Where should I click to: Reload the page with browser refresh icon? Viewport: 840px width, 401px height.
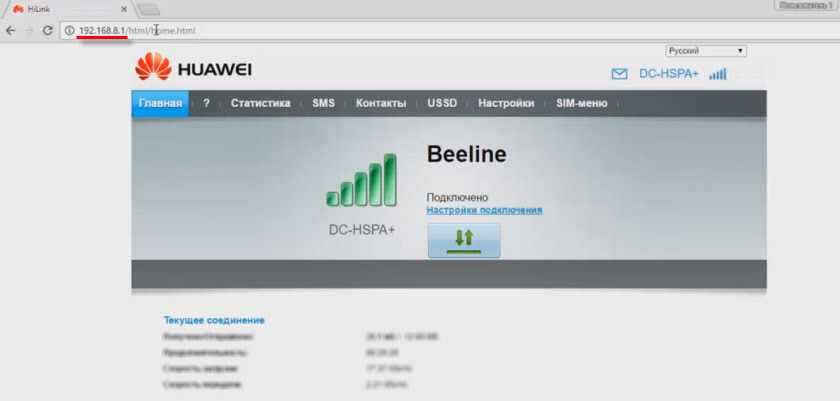47,30
